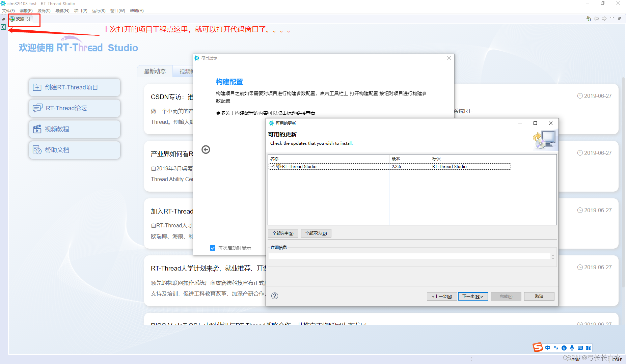Click the Sogou input method S logo
This screenshot has width=626, height=364.
pyautogui.click(x=538, y=347)
